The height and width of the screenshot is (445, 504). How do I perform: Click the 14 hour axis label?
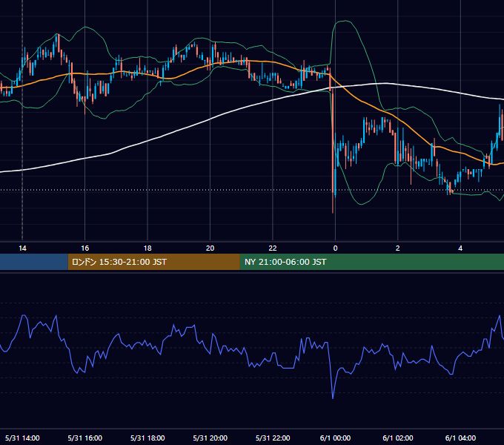(x=22, y=248)
